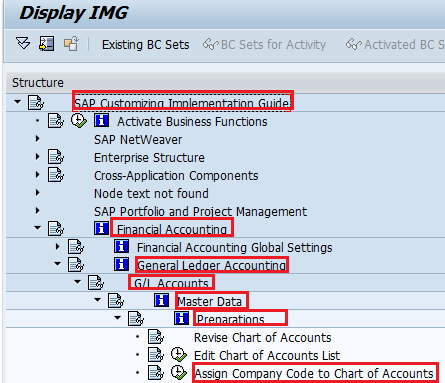Select Assign Company Code to Chart of Accounts

point(314,374)
